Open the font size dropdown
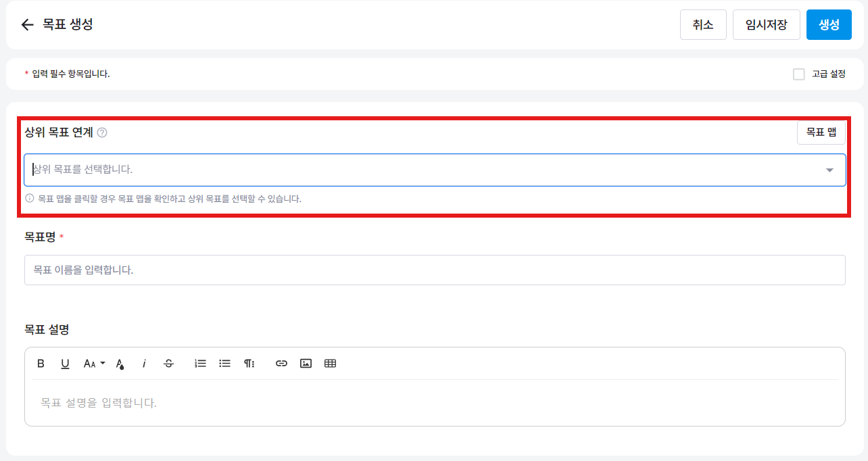Viewport: 868px width, 461px height. tap(94, 364)
